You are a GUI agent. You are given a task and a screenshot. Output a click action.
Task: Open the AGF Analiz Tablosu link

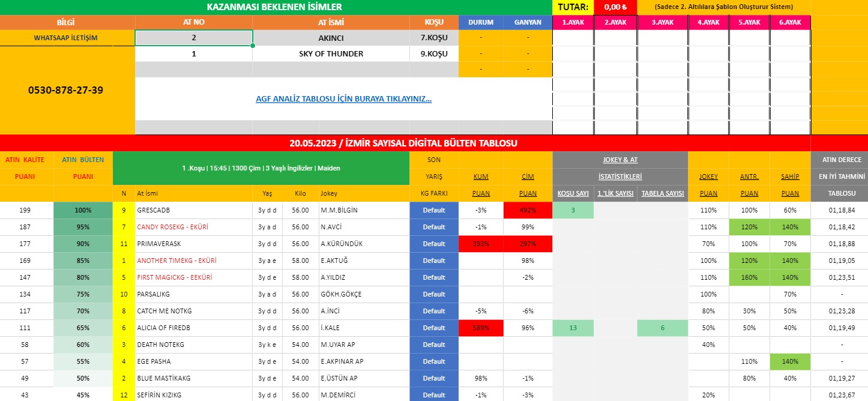point(343,99)
